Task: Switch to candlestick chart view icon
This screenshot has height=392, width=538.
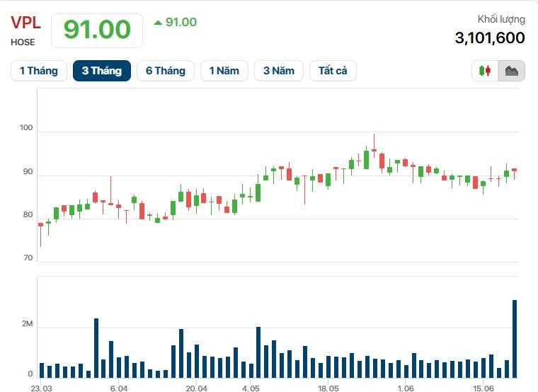Action: pyautogui.click(x=485, y=71)
